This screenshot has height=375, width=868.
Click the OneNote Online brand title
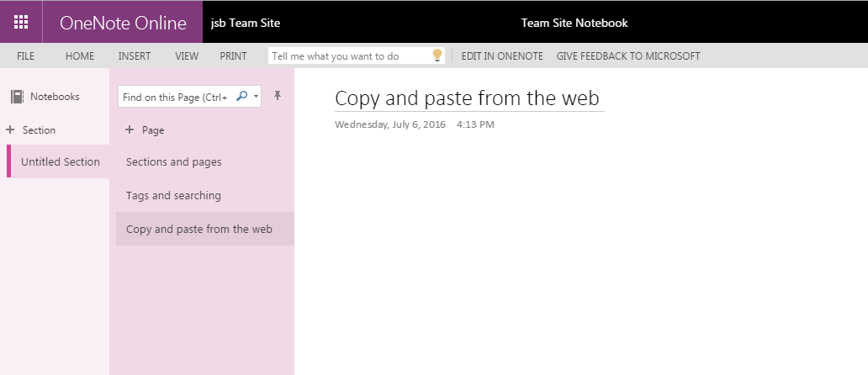(123, 23)
